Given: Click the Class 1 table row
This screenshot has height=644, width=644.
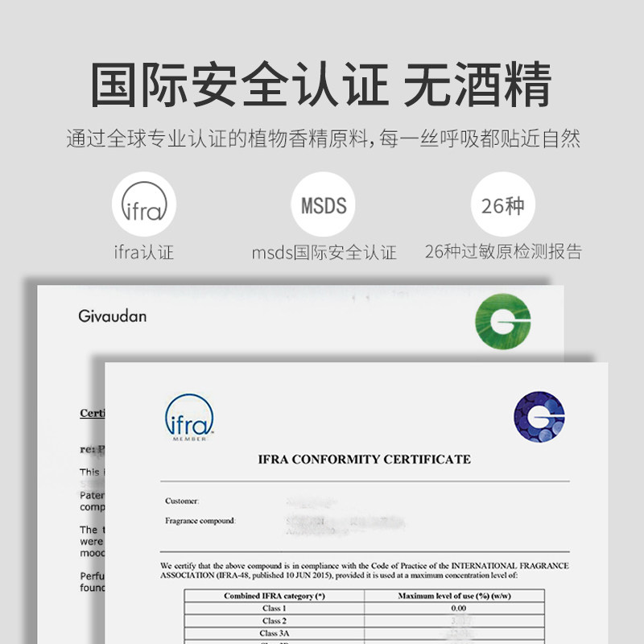Looking at the screenshot, I should pos(365,608).
